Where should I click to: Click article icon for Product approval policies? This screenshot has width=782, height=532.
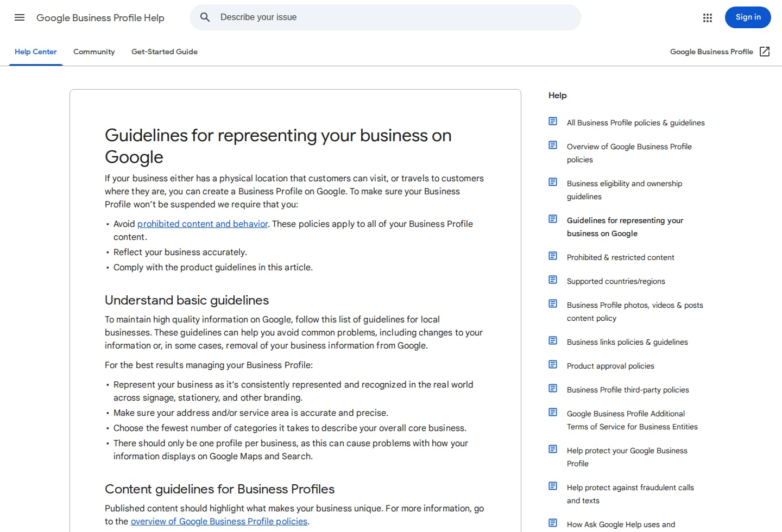[x=553, y=365]
